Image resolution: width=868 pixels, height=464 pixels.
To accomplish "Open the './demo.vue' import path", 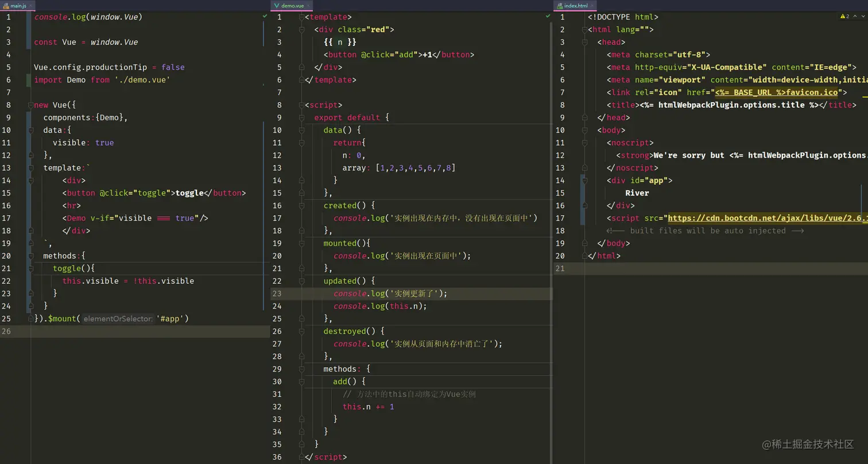I will (x=142, y=80).
